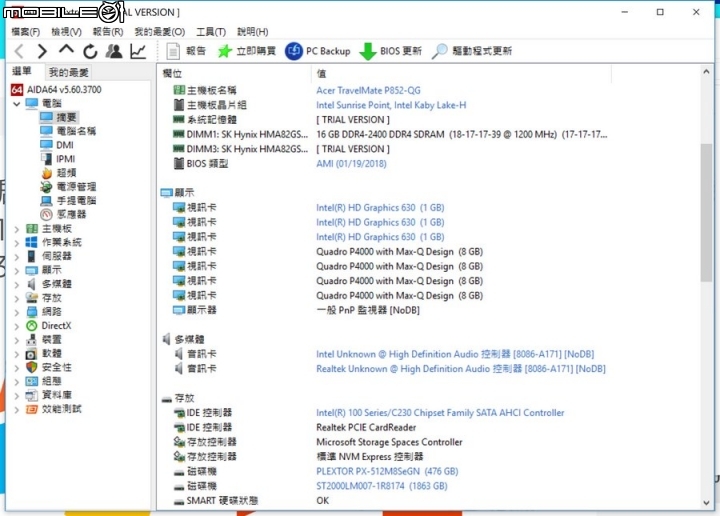
Task: Select IPMI in the sidebar tree
Action: (58, 159)
